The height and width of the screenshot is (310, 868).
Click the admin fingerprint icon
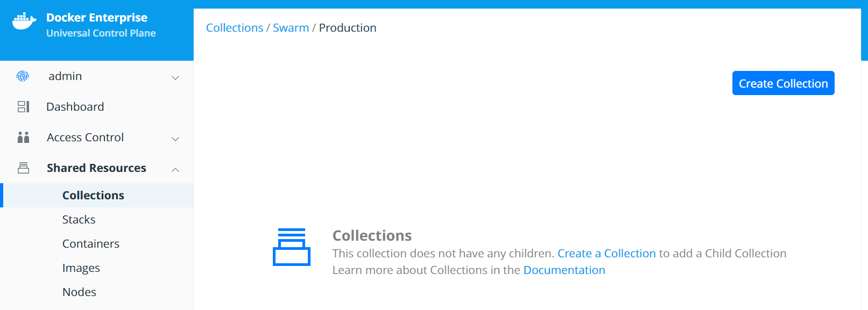pyautogui.click(x=23, y=76)
